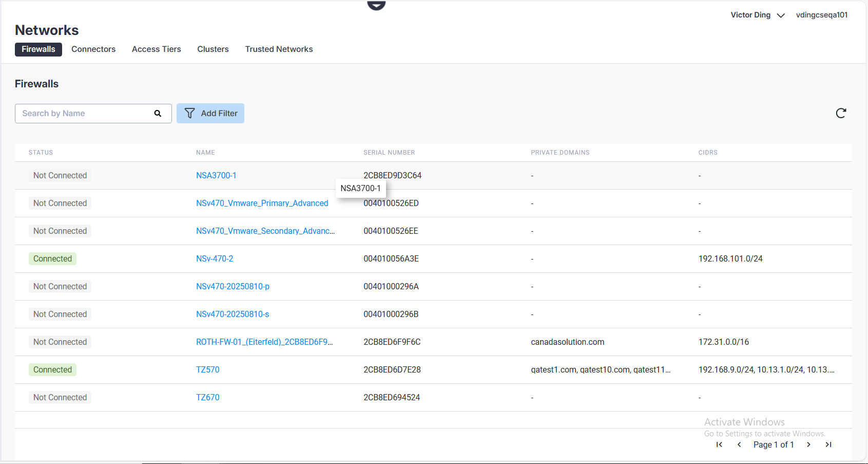Click the search magnifier icon
868x464 pixels.
point(158,114)
